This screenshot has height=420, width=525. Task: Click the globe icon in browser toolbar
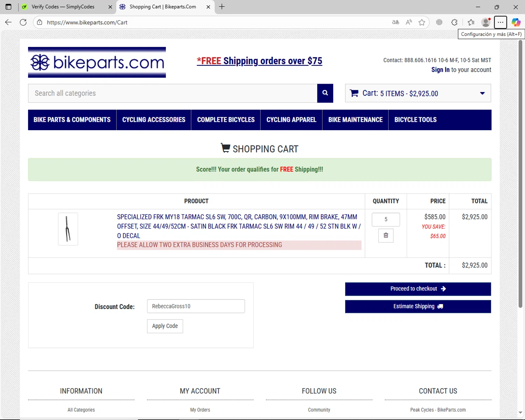pyautogui.click(x=439, y=22)
